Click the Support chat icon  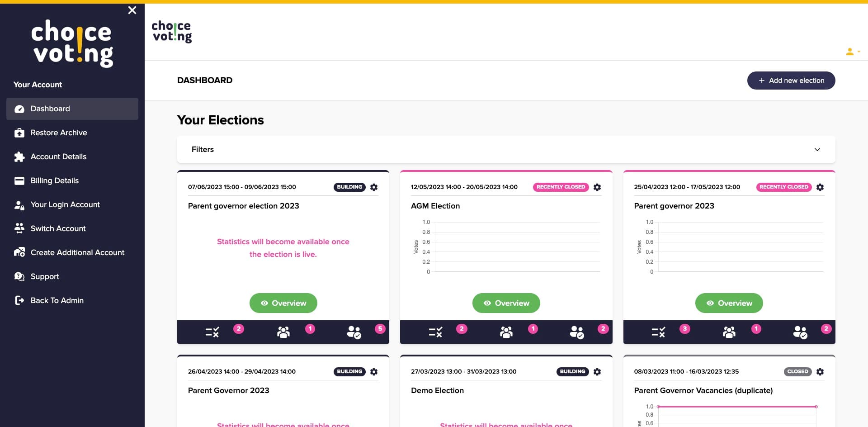point(19,276)
